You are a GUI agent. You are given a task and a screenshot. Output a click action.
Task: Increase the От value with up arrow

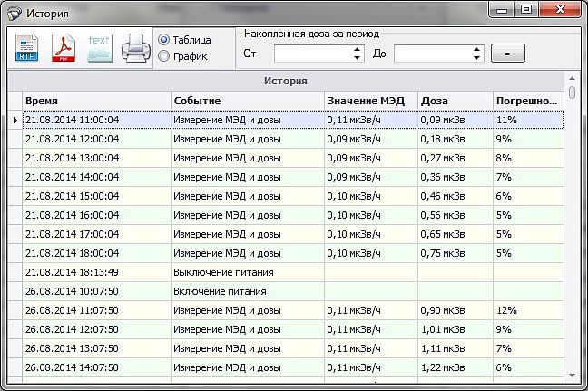click(x=357, y=49)
